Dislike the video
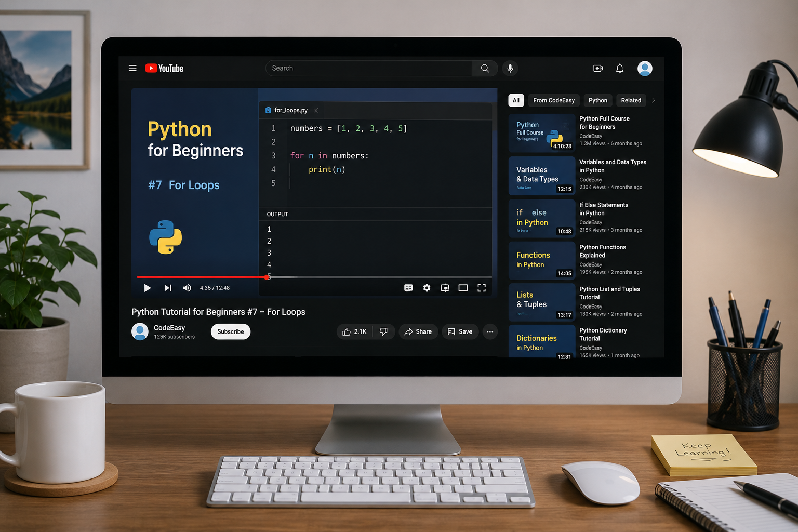798x532 pixels. (x=384, y=331)
